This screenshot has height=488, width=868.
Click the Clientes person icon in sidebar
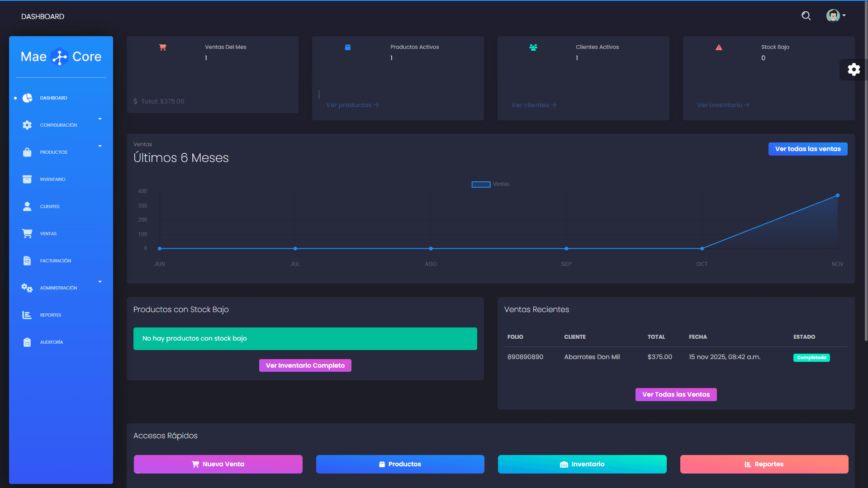pos(27,206)
